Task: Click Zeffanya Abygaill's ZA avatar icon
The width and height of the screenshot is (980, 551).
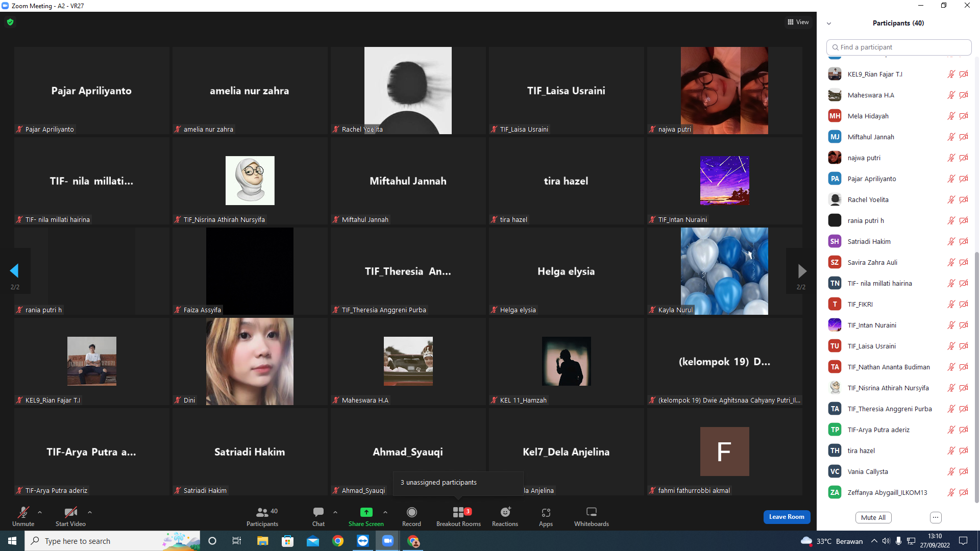Action: click(x=835, y=492)
